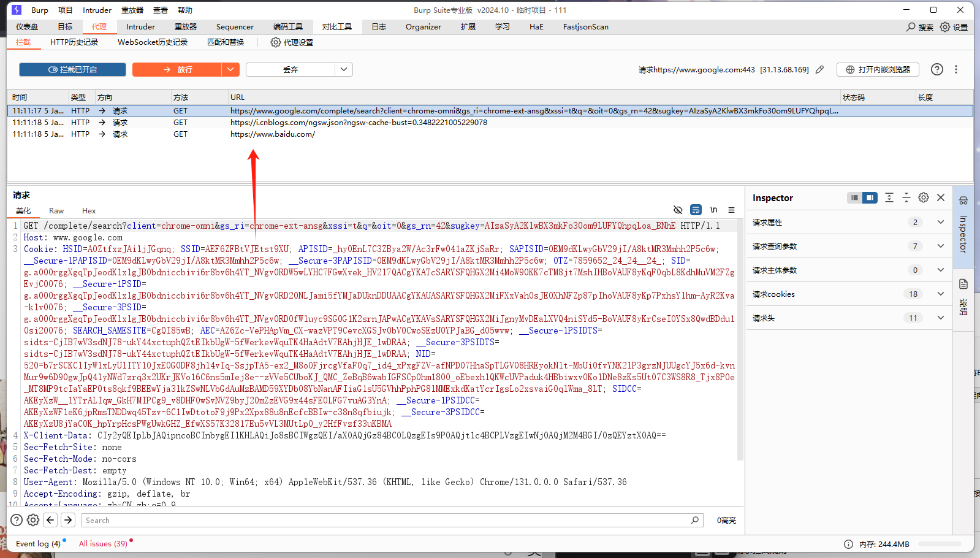
Task: Click the memory info icon in status bar
Action: [848, 544]
